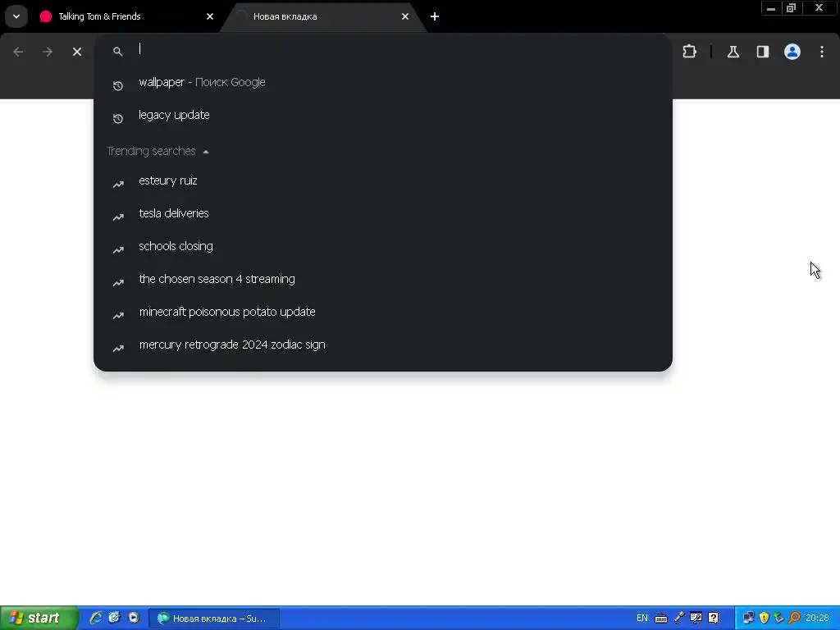Click trending arrow icon beside tesla deliveries
This screenshot has width=840, height=630.
[x=118, y=217]
